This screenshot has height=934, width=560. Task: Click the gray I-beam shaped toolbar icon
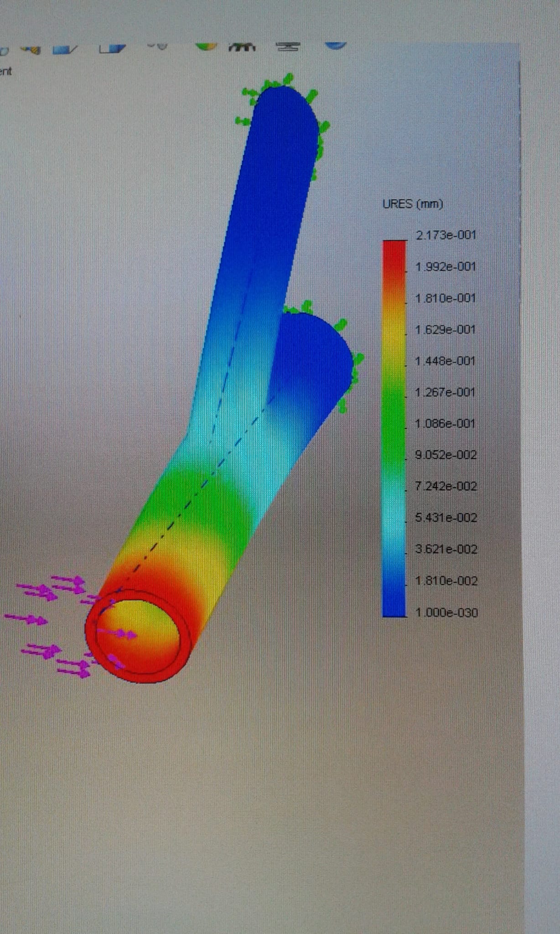(288, 47)
